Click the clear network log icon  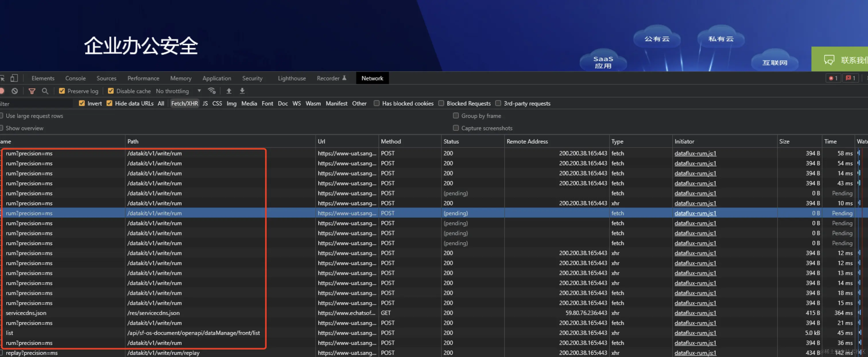click(14, 91)
